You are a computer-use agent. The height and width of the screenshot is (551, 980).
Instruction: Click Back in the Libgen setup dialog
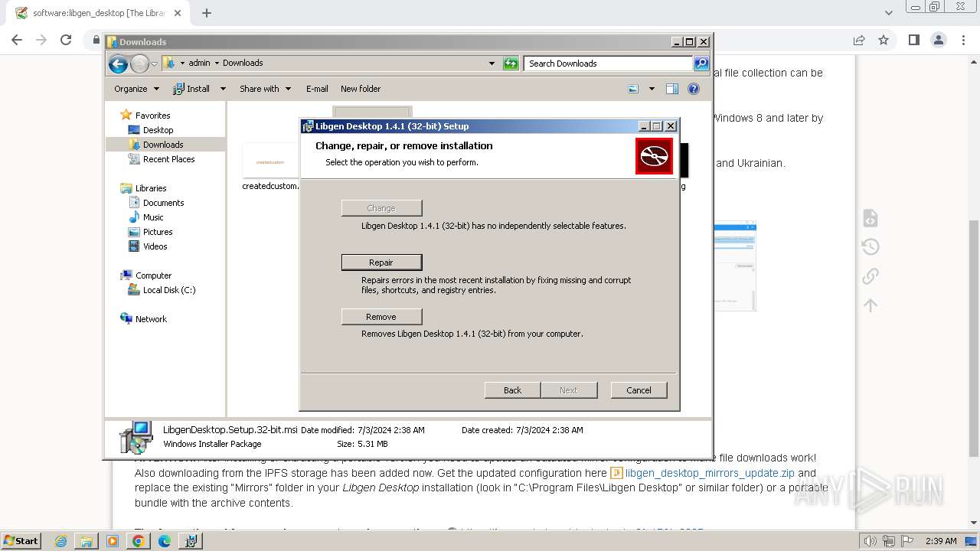(x=512, y=390)
